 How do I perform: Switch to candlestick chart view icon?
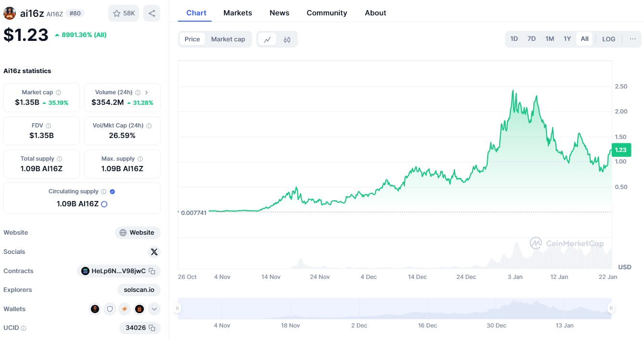click(287, 39)
